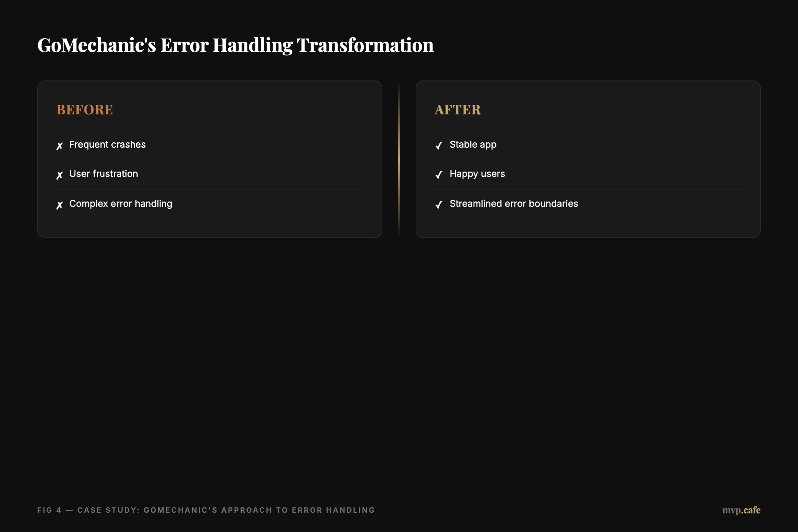The width and height of the screenshot is (798, 532).
Task: Select the 'Streamlined error boundaries' text
Action: [x=514, y=203]
